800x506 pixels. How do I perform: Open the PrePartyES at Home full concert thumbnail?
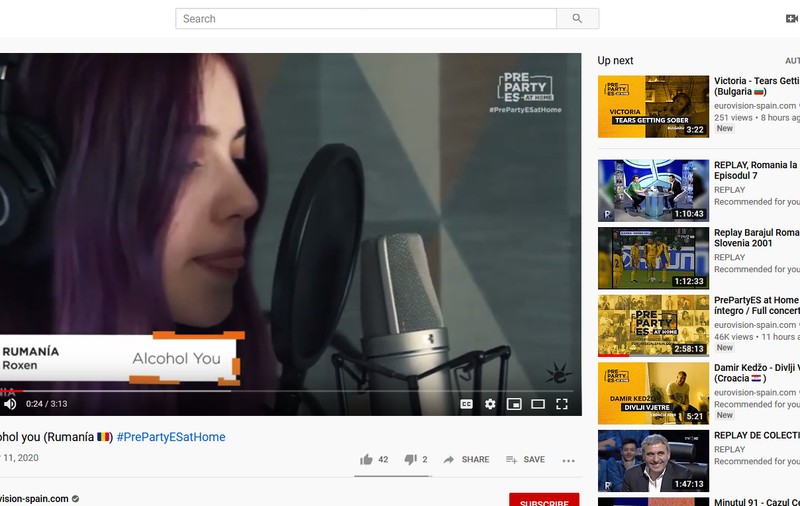point(653,325)
